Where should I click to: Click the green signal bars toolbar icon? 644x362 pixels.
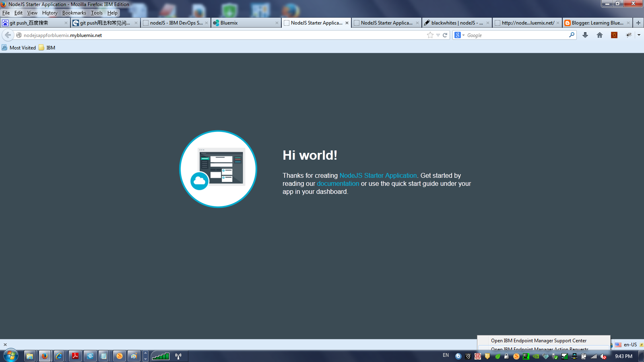161,356
